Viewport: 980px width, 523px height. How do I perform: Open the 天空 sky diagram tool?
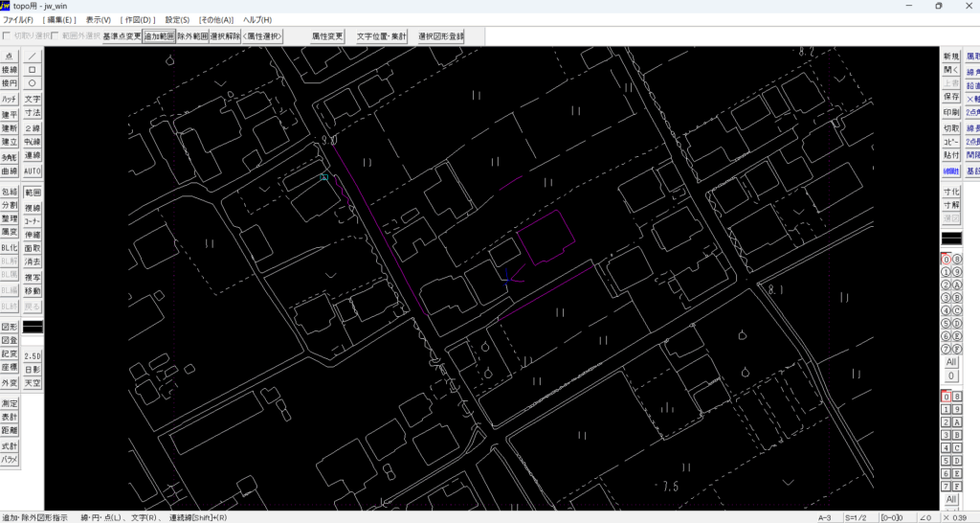(33, 383)
